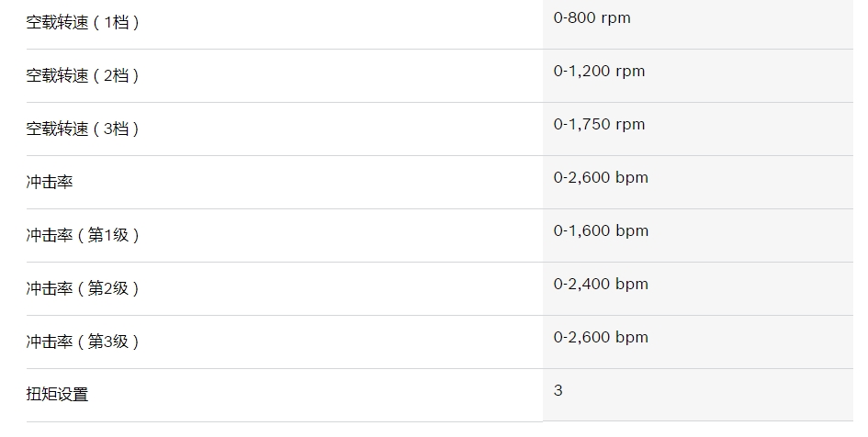Click the 0-800 rpm value

592,17
